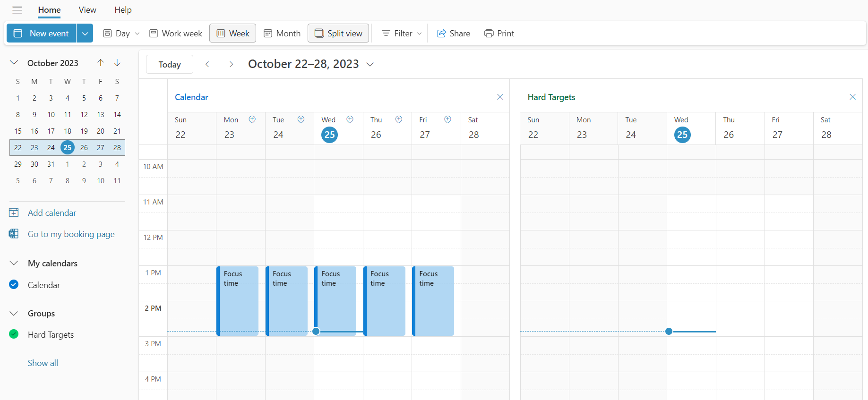Viewport: 868px width, 400px height.
Task: Uncheck the Hard Targets group calendar
Action: (14, 334)
